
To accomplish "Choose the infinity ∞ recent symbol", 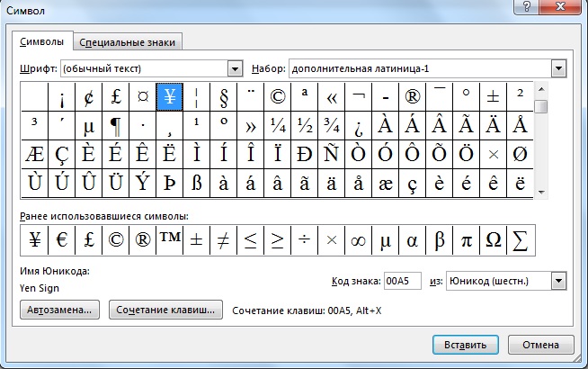I will click(359, 240).
